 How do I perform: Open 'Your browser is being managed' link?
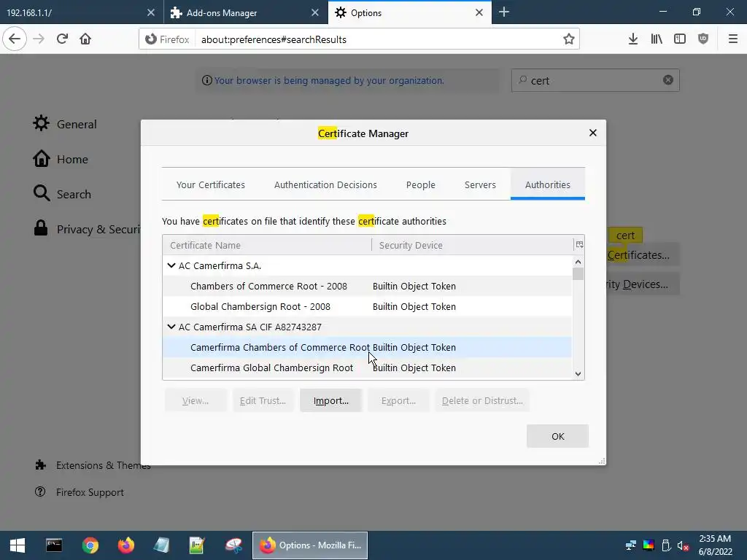(x=329, y=80)
